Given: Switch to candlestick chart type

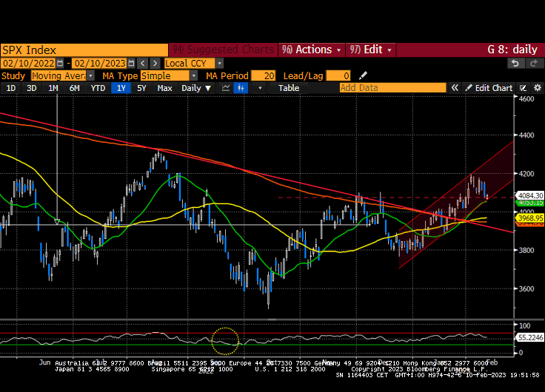Looking at the screenshot, I should coord(241,88).
